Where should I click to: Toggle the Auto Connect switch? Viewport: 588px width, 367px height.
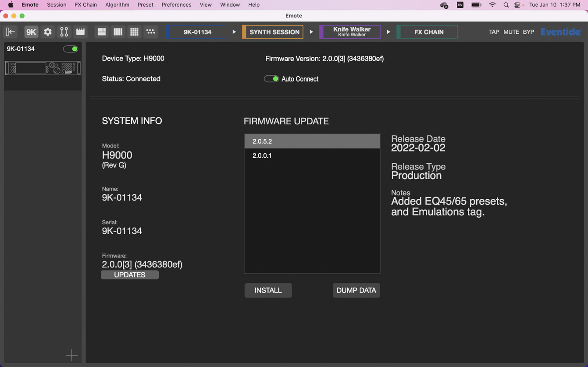point(271,79)
